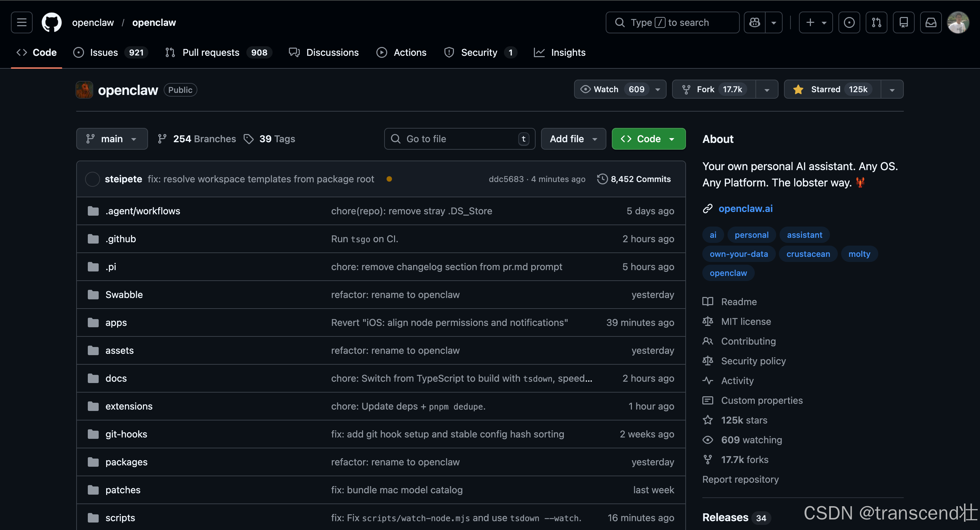Open the Copilot chat icon
Viewport: 980px width, 530px height.
pyautogui.click(x=755, y=22)
